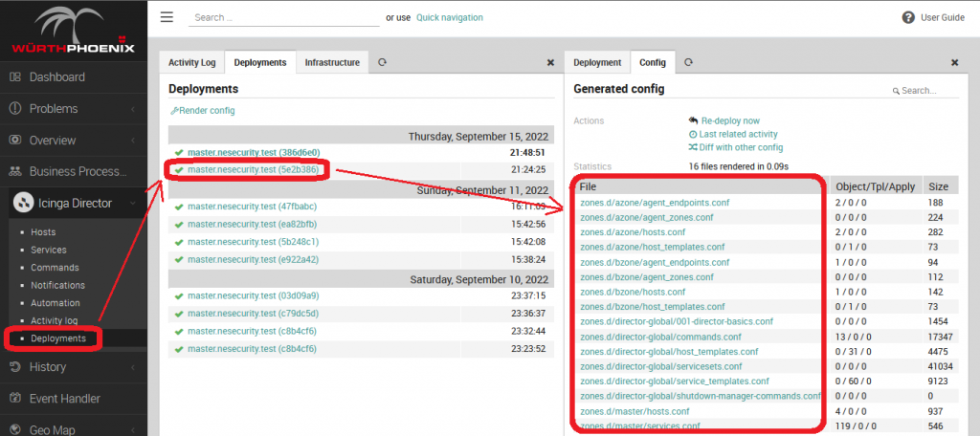Screen dimensions: 980x436
Task: Click the Re-deploy now arrow icon
Action: [x=693, y=120]
